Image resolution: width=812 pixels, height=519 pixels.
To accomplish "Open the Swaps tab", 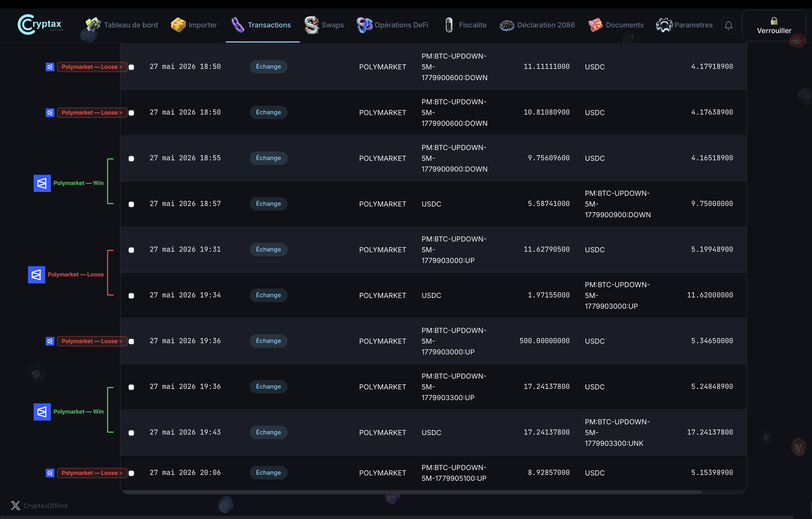I will click(324, 25).
